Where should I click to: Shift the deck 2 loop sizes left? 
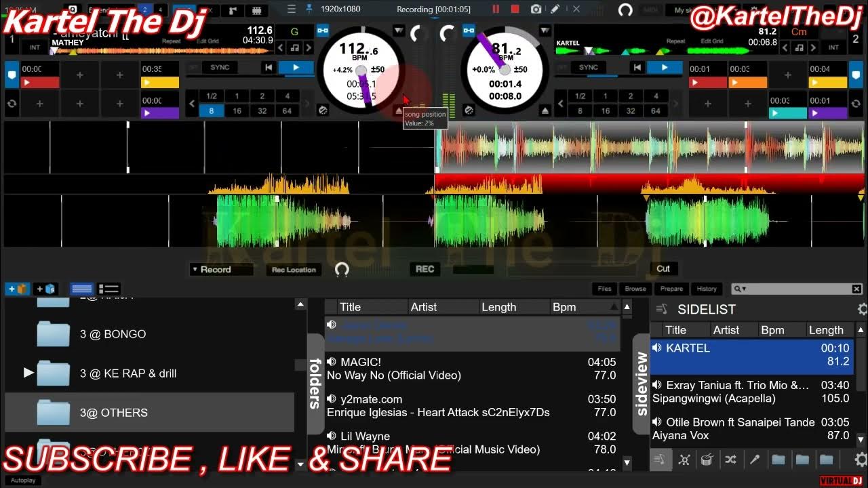coord(560,104)
